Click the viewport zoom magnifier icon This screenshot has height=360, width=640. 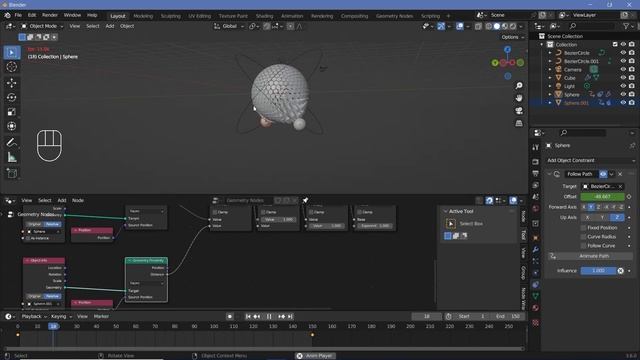pyautogui.click(x=519, y=86)
